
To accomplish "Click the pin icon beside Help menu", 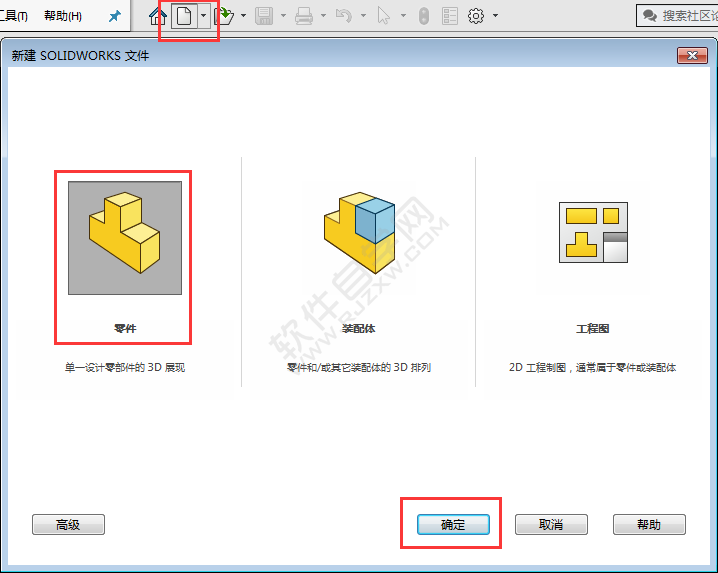I will [x=114, y=16].
